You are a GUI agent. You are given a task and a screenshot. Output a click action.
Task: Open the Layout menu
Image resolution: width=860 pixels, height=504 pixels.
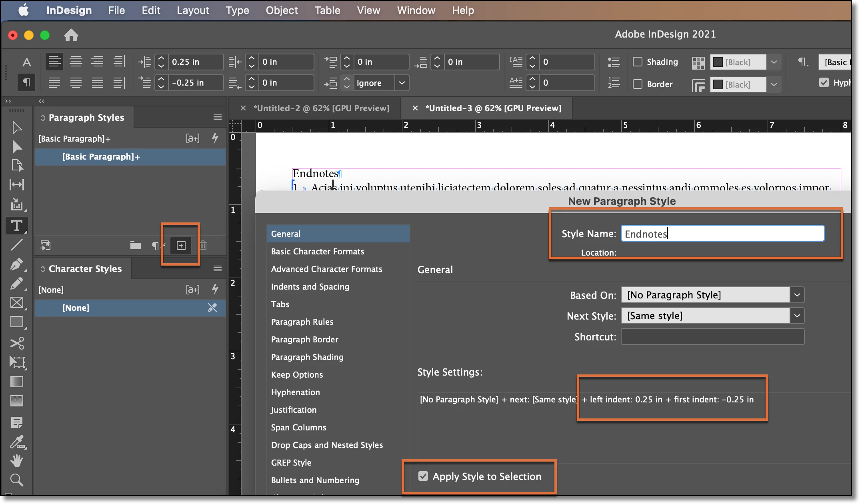tap(193, 10)
